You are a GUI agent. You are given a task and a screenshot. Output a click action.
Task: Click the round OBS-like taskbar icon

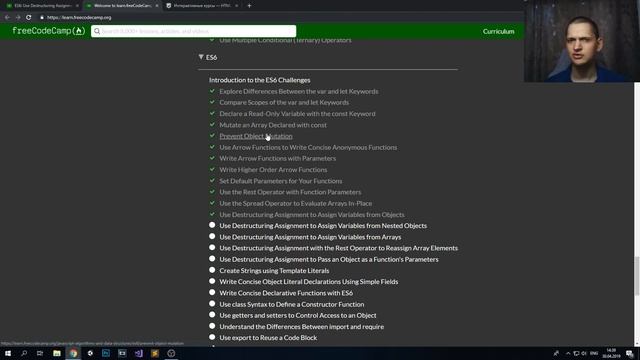pos(171,353)
